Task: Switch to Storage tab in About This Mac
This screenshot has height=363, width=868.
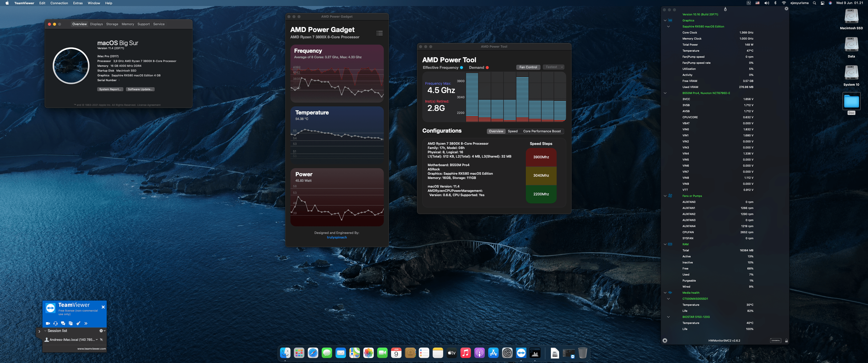Action: pos(112,24)
